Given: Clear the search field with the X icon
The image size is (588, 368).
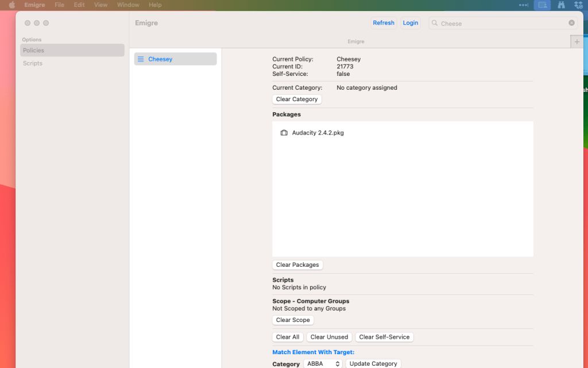Looking at the screenshot, I should (571, 23).
